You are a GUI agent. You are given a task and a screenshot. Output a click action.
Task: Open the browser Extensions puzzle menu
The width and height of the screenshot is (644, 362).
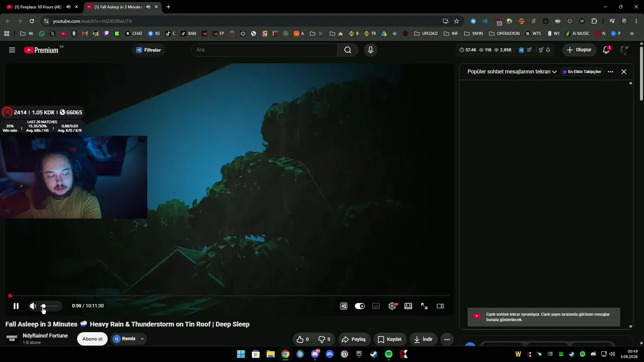click(594, 21)
